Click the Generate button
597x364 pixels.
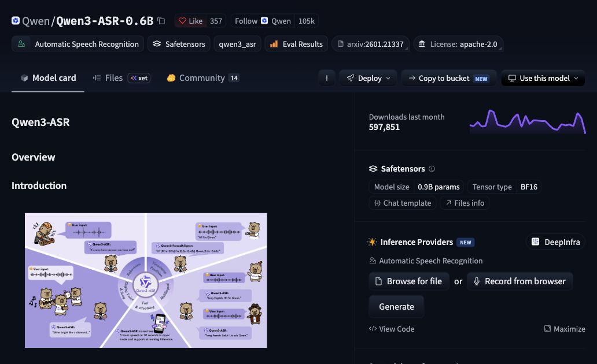pos(396,307)
